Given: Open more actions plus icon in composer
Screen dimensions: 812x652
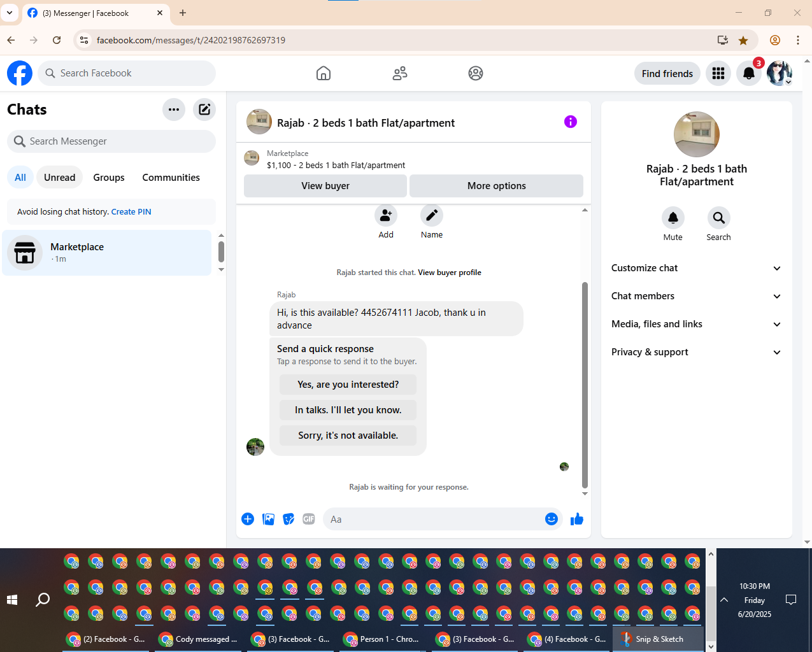Looking at the screenshot, I should (x=248, y=519).
